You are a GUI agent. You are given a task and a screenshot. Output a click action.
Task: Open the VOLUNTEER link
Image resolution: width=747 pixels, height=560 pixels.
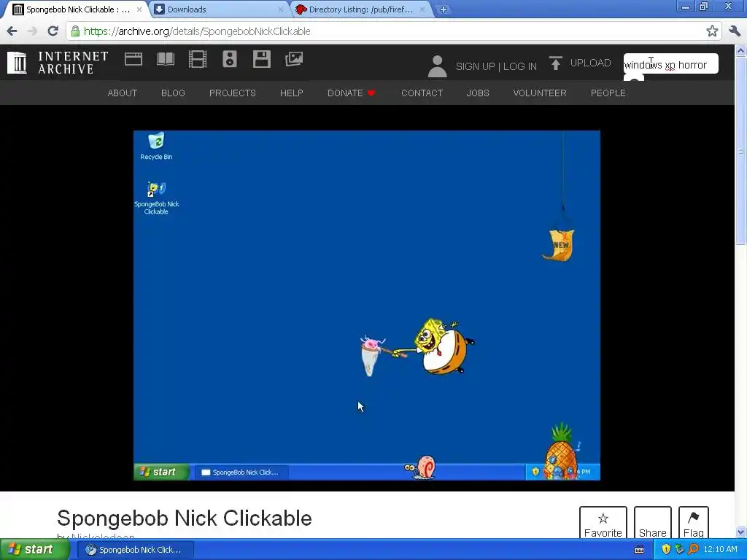click(x=540, y=93)
